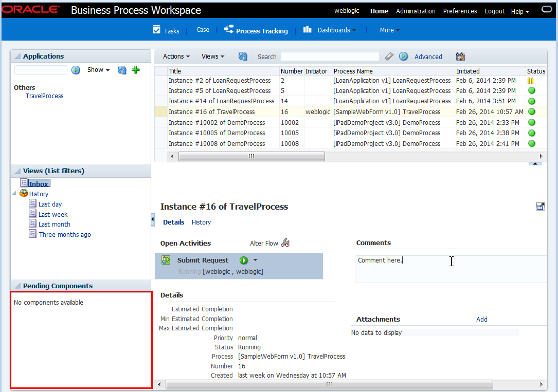Click the green plus add icon in Applications
Screen dimensions: 558x392
(136, 70)
